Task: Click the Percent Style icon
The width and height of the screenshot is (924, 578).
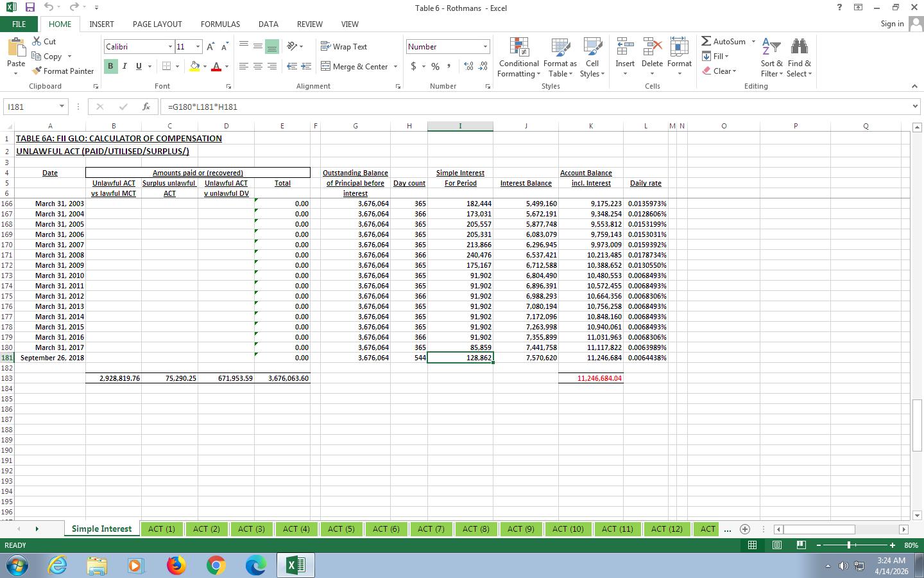Action: pyautogui.click(x=435, y=66)
